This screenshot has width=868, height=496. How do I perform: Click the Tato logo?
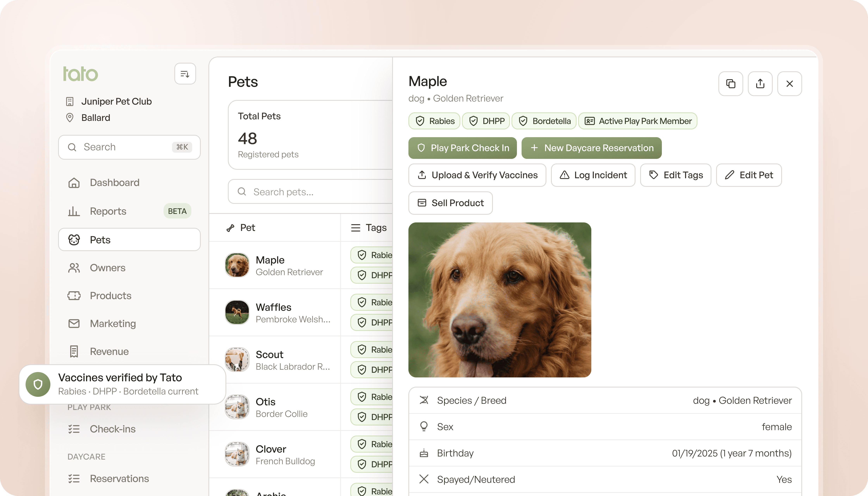[x=80, y=74]
